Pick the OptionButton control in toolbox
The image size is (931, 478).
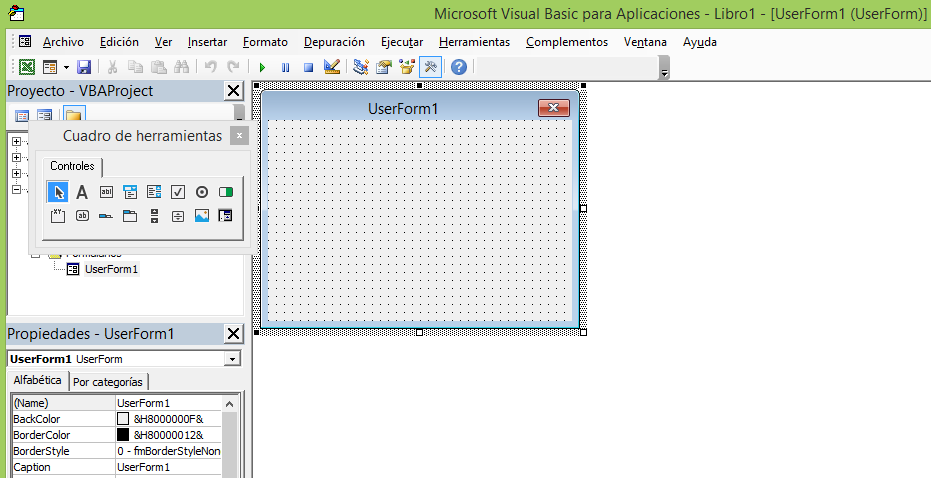(x=202, y=192)
